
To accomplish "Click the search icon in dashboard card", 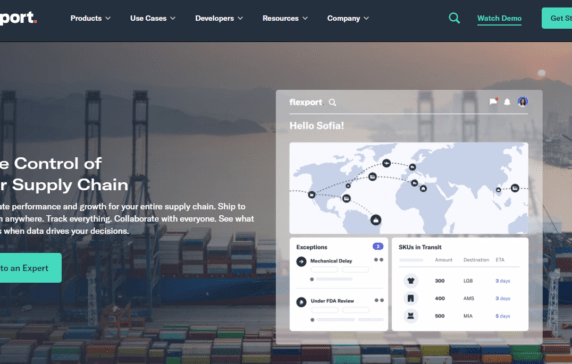I will tap(332, 102).
